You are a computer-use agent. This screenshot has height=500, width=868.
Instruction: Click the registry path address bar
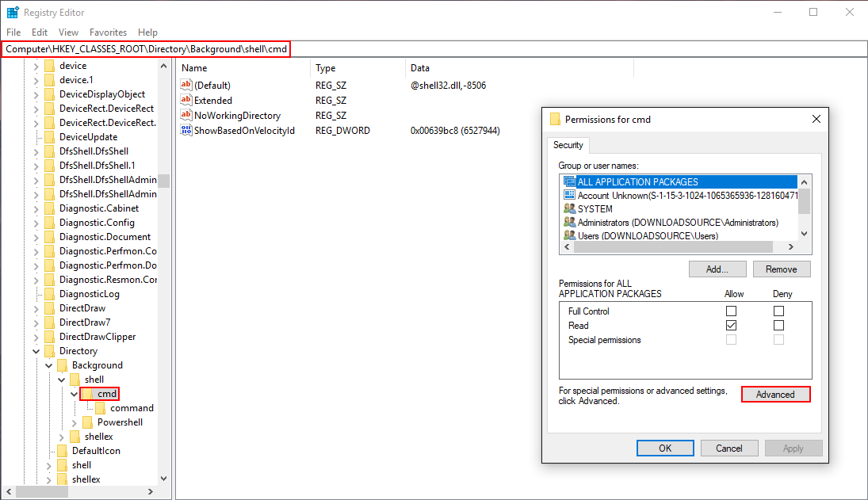click(x=434, y=48)
